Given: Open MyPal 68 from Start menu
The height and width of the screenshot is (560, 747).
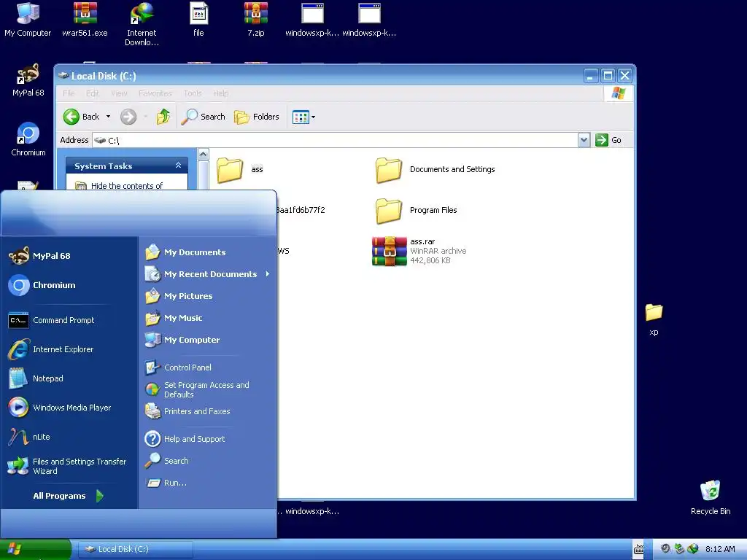Looking at the screenshot, I should (39, 256).
